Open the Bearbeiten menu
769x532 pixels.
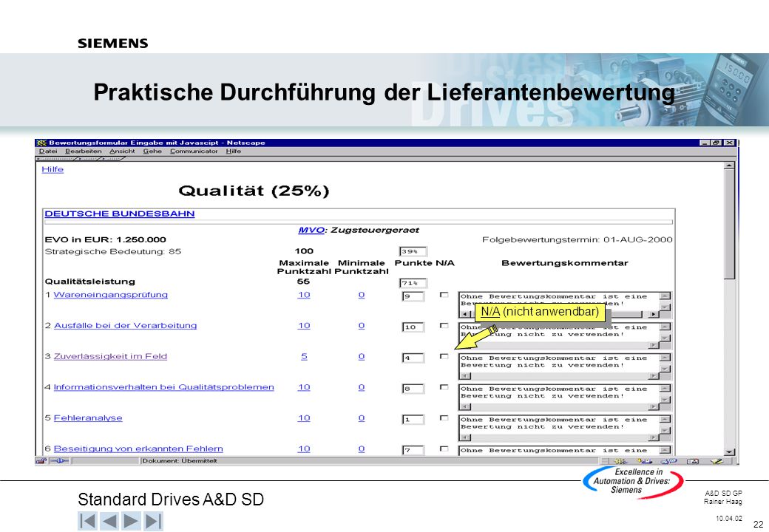tap(84, 151)
